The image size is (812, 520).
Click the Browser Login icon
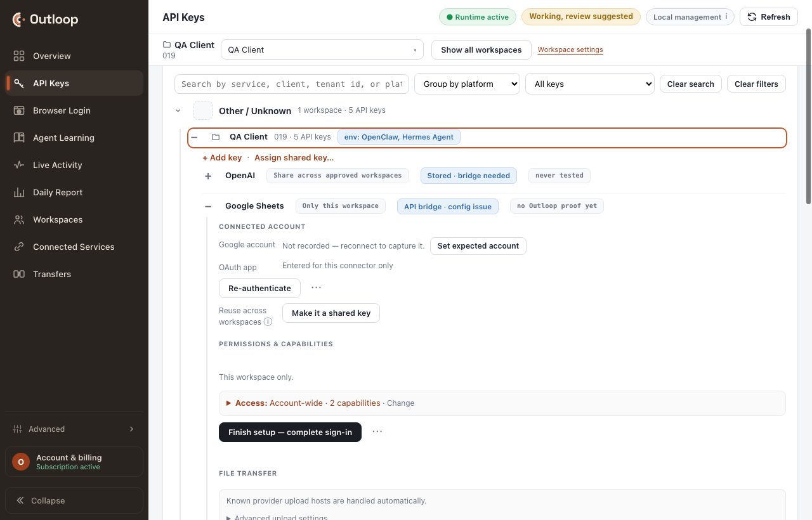pyautogui.click(x=19, y=110)
